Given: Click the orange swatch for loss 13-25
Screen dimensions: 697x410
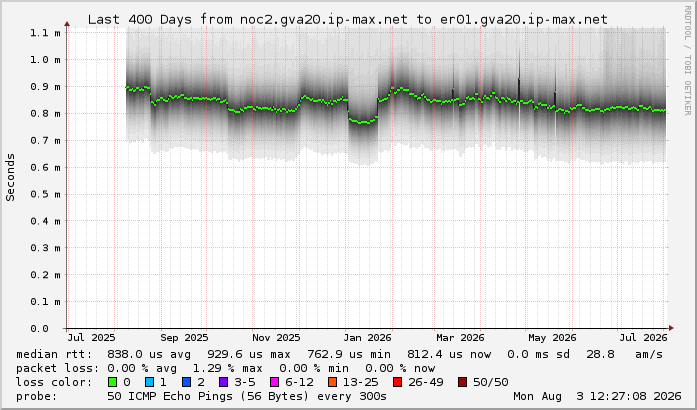Looking at the screenshot, I should click(x=332, y=382).
